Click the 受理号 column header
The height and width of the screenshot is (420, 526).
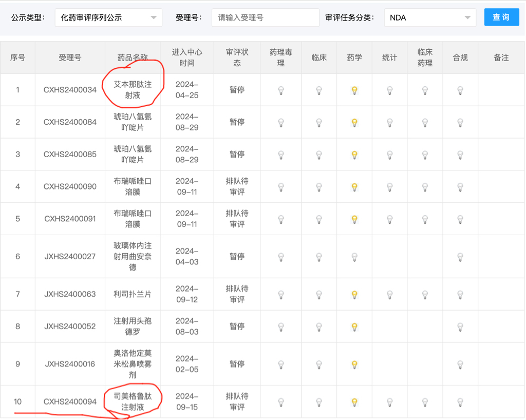(x=70, y=58)
